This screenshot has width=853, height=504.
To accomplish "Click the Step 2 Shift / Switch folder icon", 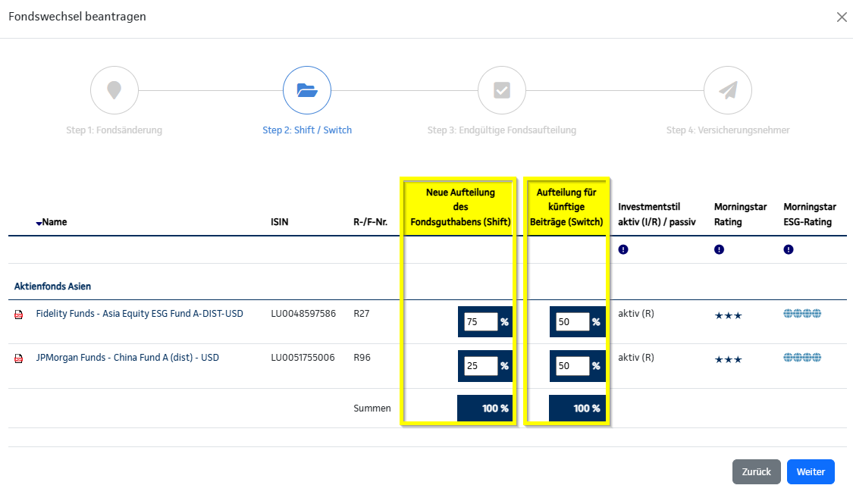I will tap(306, 91).
